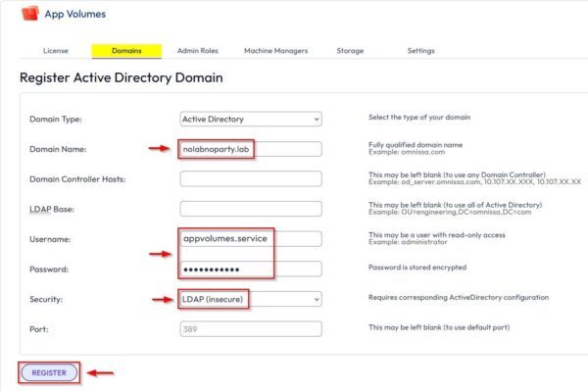Open the License tab
This screenshot has width=588, height=391.
56,51
